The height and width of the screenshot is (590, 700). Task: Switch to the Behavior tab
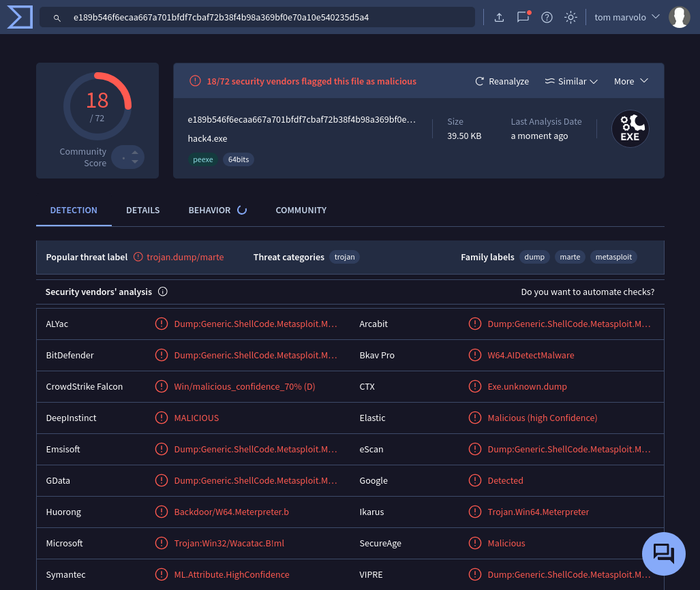tap(217, 211)
